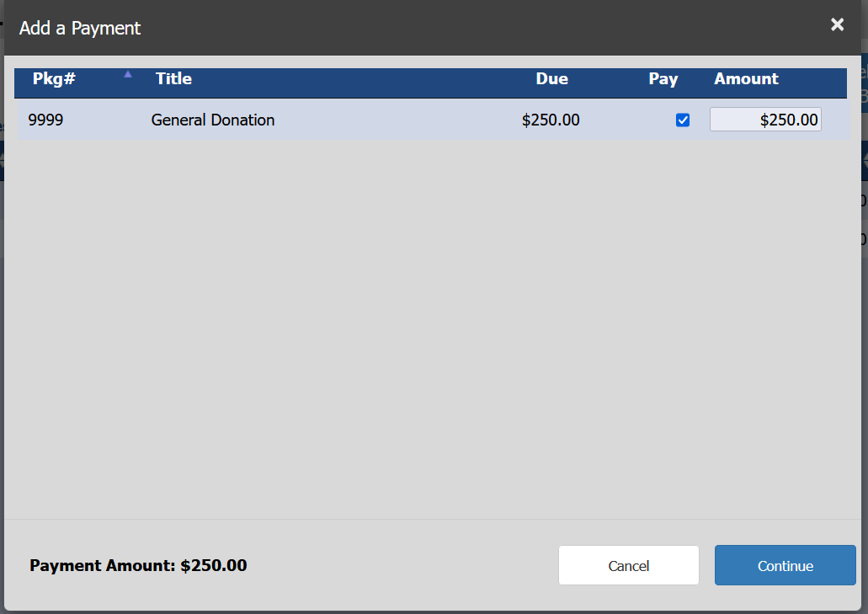Click the Pay column header

(x=663, y=79)
